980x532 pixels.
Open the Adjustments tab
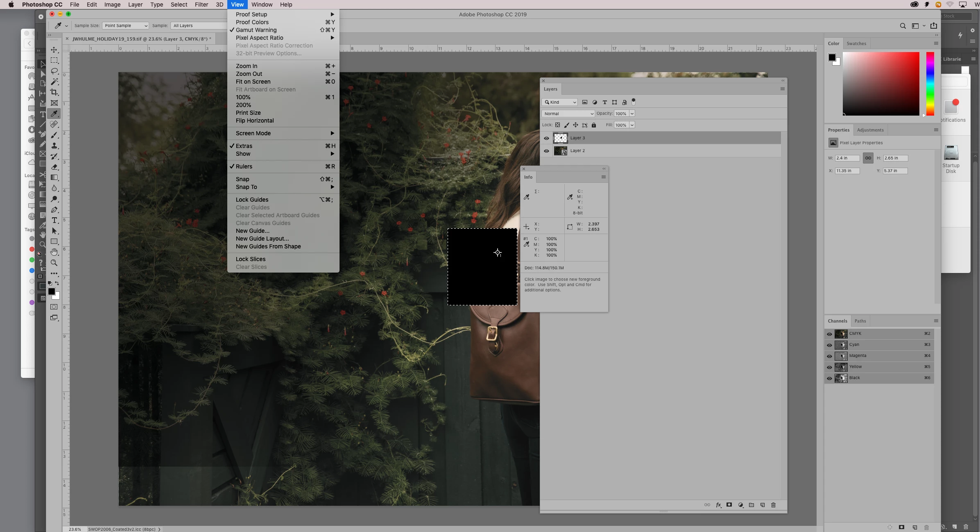point(870,130)
